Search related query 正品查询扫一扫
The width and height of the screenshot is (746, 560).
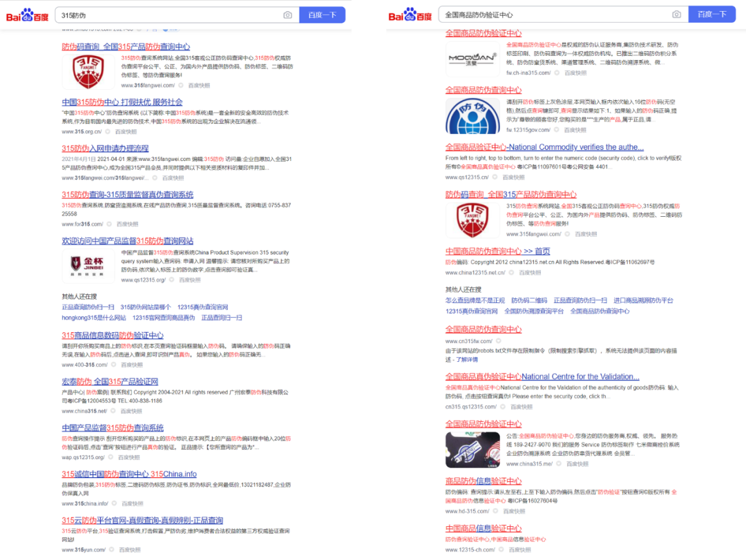[x=222, y=318]
